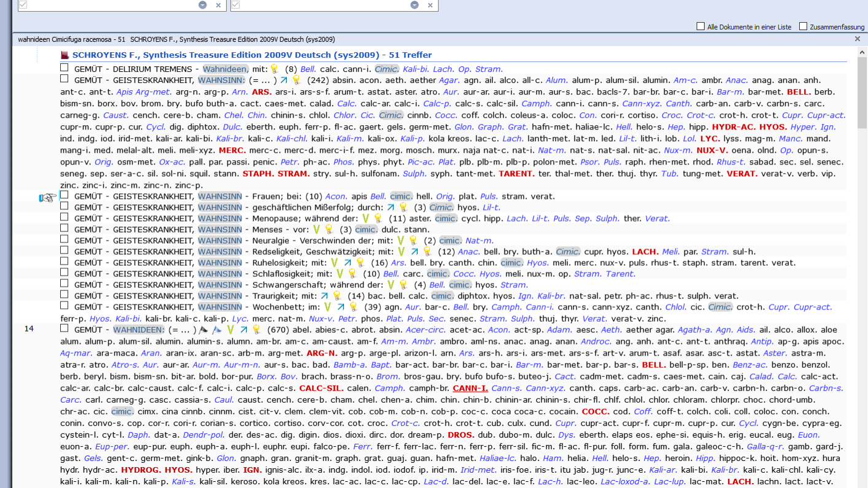
Task: Click blue arrow icon in Wochenbett row
Action: [x=341, y=307]
